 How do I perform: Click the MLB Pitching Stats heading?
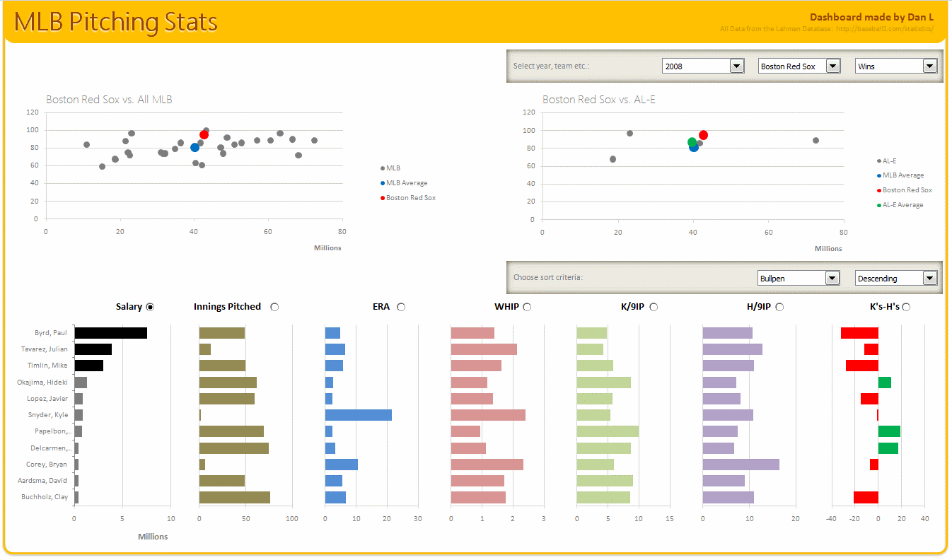(x=116, y=22)
